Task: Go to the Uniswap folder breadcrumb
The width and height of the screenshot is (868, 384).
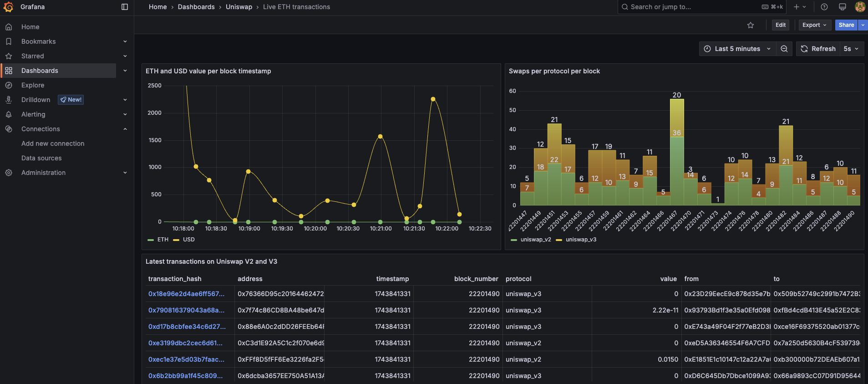Action: 239,7
